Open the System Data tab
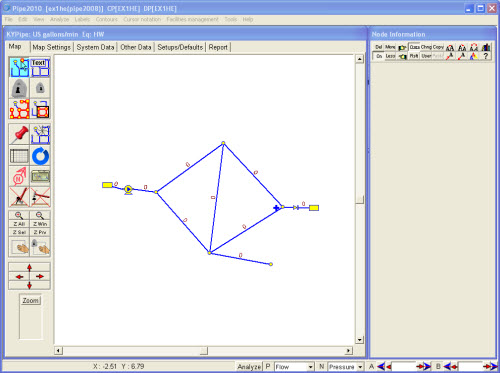This screenshot has width=500, height=373. pos(95,47)
